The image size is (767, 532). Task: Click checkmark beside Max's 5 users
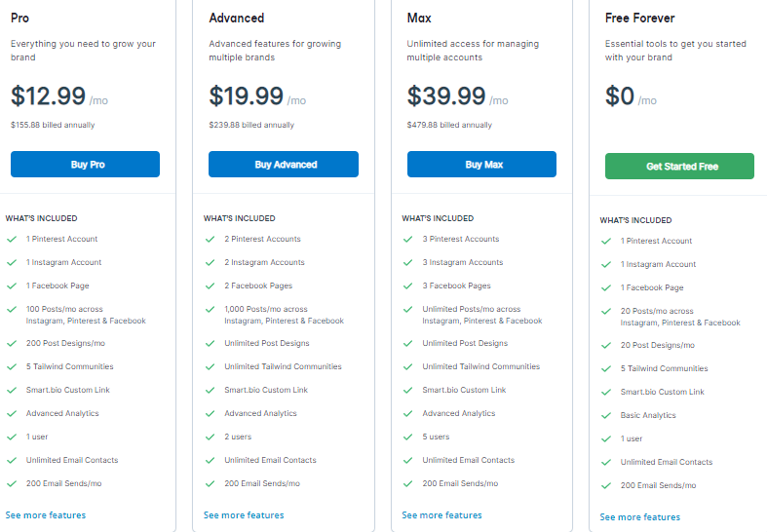tap(407, 437)
